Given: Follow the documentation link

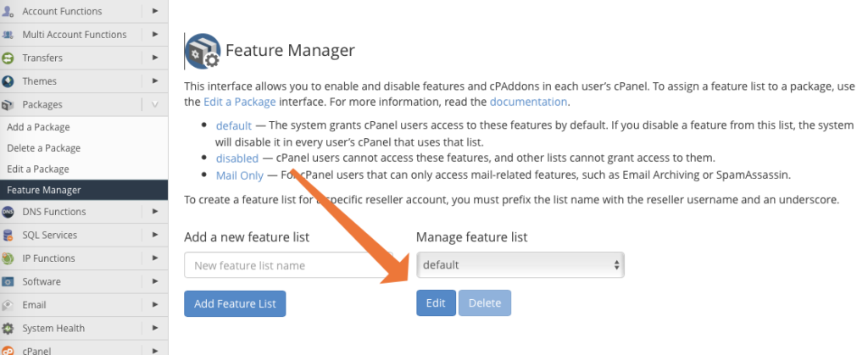Looking at the screenshot, I should (x=528, y=102).
